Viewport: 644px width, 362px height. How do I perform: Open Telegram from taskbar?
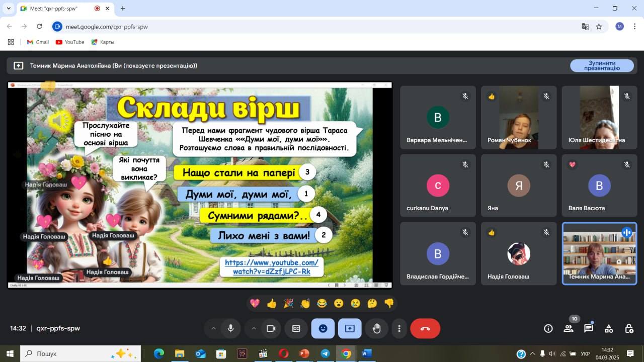[325, 353]
